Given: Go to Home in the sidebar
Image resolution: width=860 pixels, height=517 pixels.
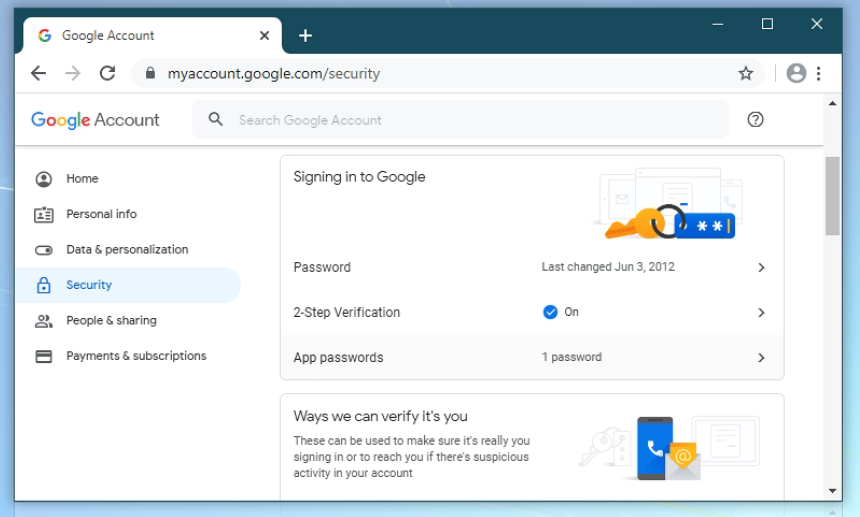Looking at the screenshot, I should coord(82,179).
